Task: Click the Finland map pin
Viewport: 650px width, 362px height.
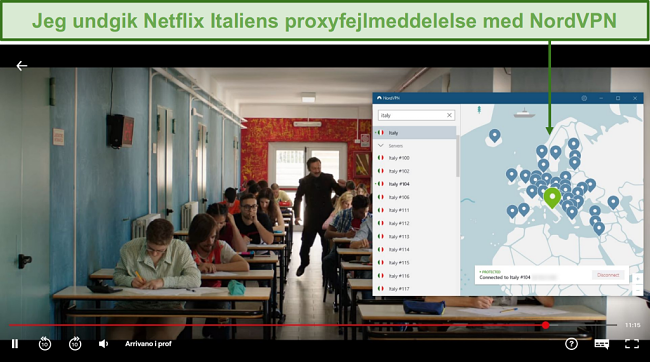Action: tap(573, 144)
